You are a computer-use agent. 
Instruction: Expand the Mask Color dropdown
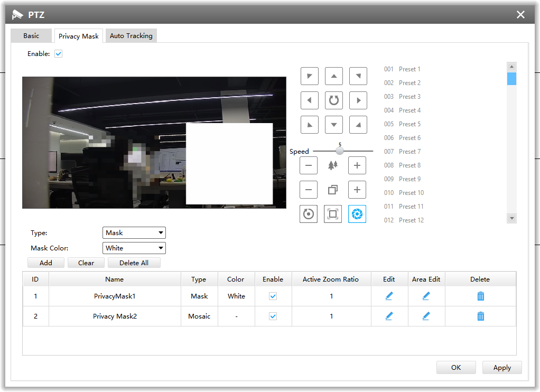pyautogui.click(x=134, y=248)
